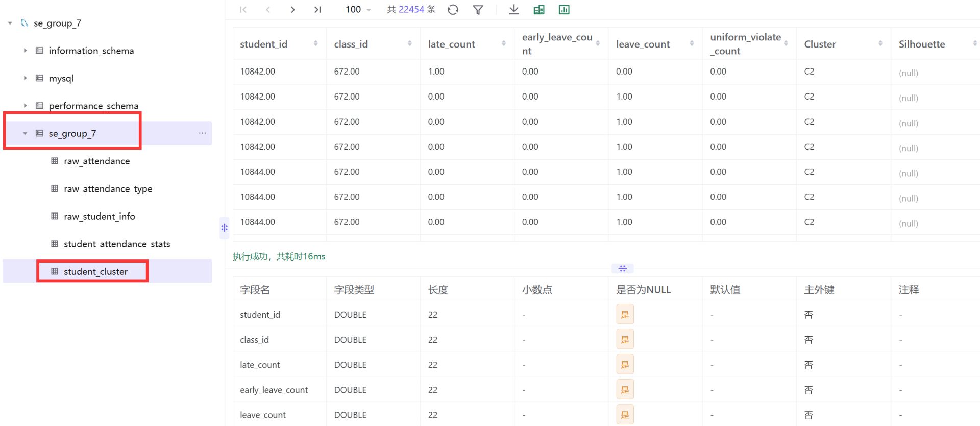This screenshot has height=426, width=980.
Task: Select performance_schema database entry
Action: (93, 106)
